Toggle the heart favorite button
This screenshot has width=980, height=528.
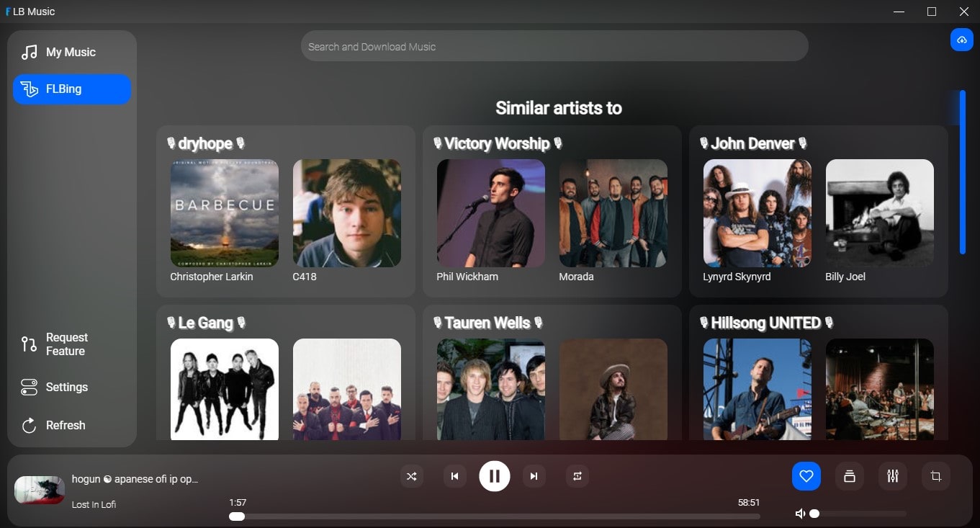tap(806, 476)
